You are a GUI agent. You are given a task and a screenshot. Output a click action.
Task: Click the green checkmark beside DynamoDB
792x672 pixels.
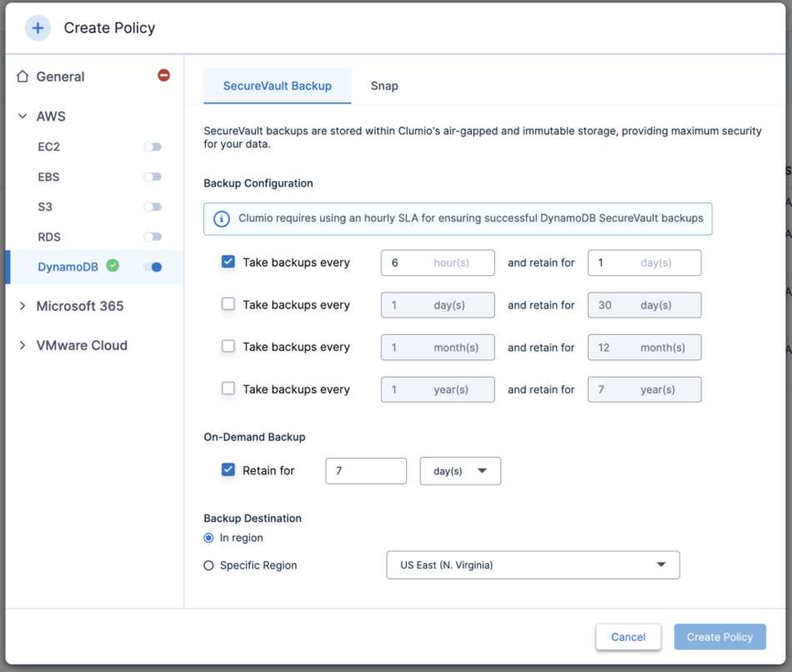pyautogui.click(x=113, y=266)
